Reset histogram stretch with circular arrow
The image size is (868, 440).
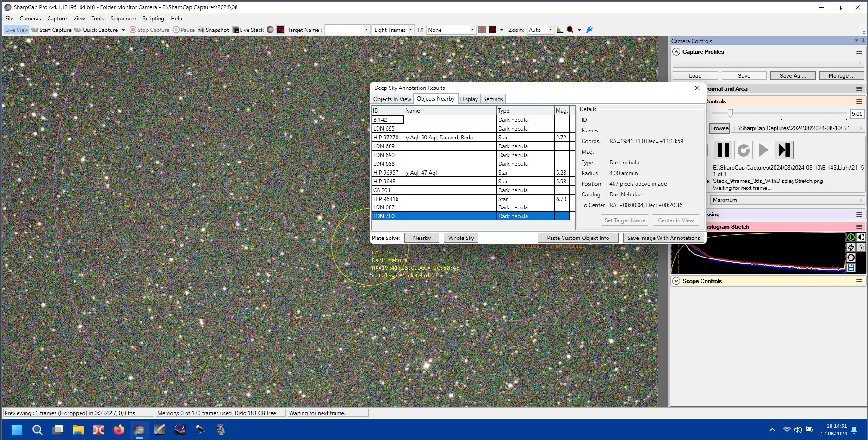coord(850,258)
